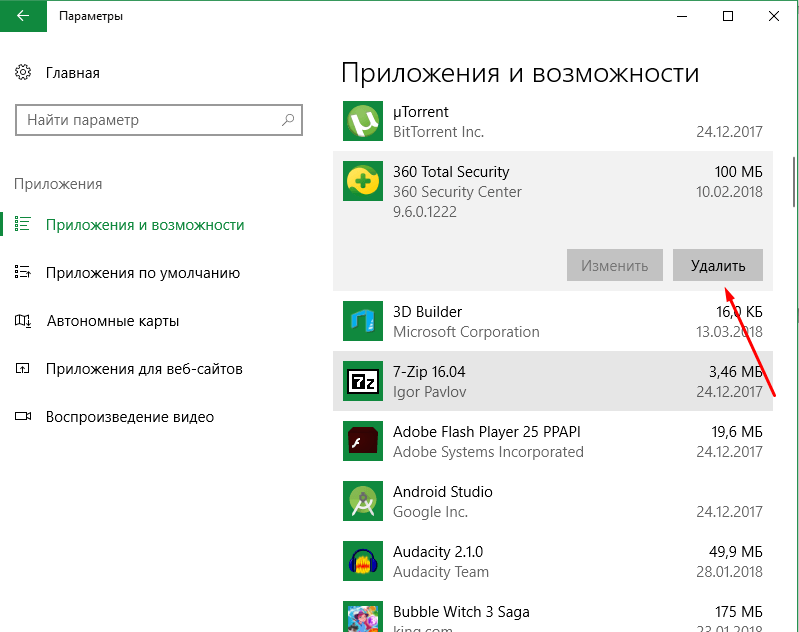Click publisher text Igor Pavlov
Image resolution: width=799 pixels, height=632 pixels.
tap(429, 392)
